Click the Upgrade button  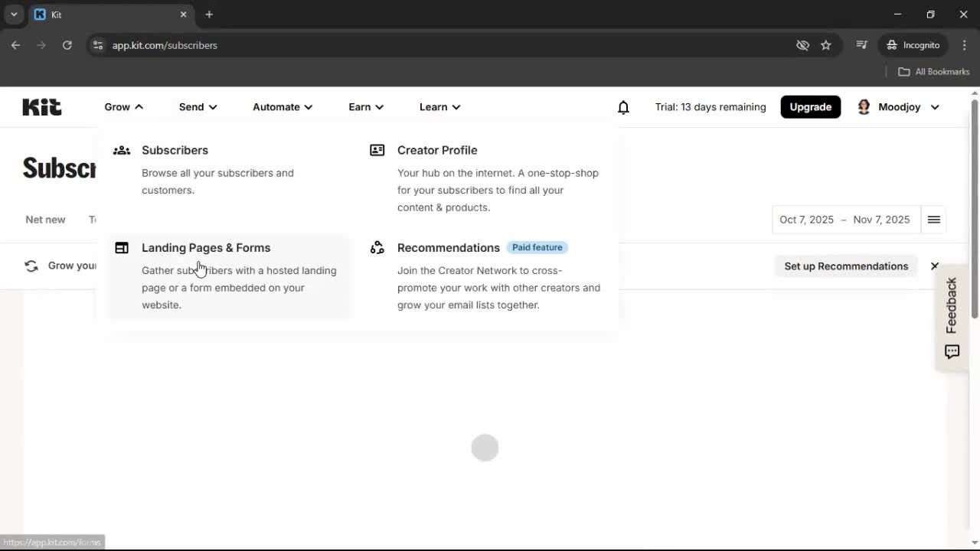point(810,106)
